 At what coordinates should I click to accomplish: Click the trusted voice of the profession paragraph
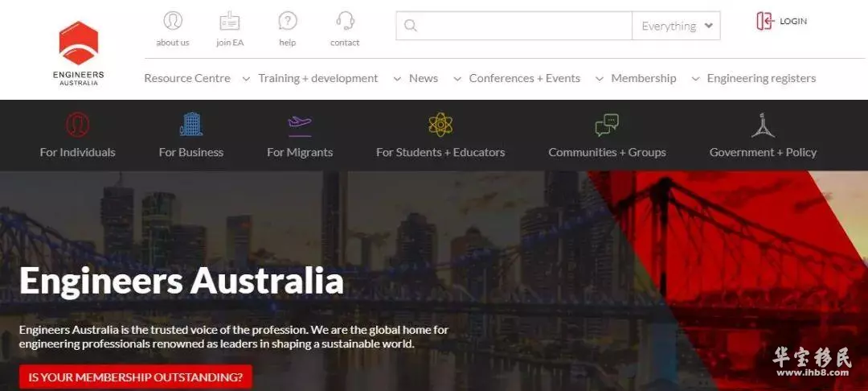coord(234,337)
